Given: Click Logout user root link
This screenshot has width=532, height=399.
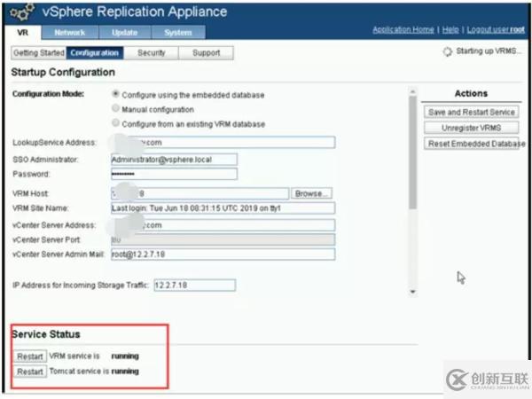Looking at the screenshot, I should click(x=496, y=30).
